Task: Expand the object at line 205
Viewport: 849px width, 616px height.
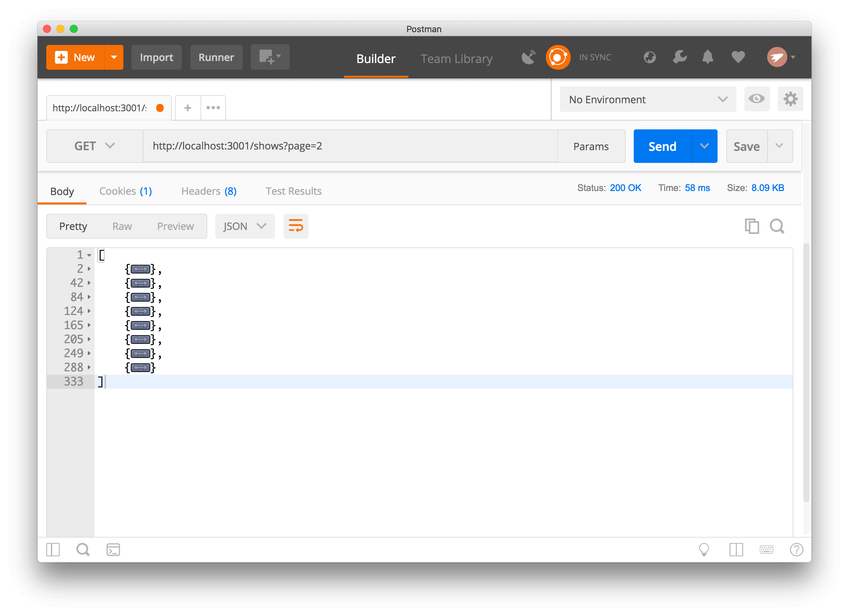Action: pyautogui.click(x=89, y=340)
